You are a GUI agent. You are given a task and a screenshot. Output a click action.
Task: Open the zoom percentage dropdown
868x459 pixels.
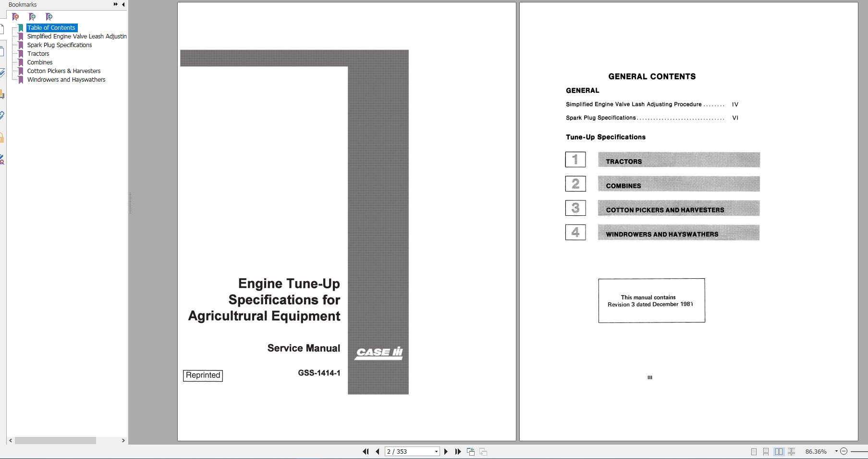836,451
